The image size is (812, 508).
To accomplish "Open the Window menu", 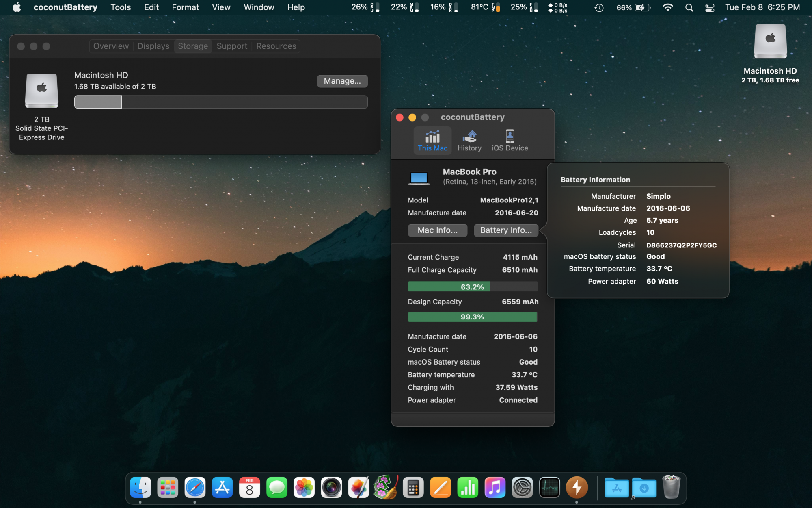I will point(259,7).
